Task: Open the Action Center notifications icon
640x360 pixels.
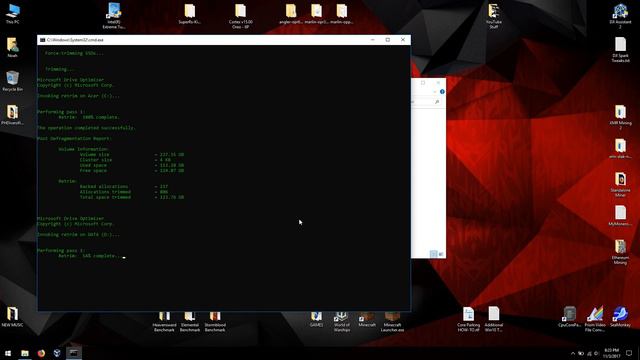Action: click(629, 353)
